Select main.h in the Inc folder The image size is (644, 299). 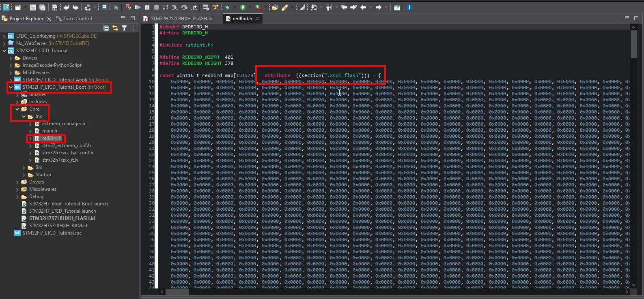(x=50, y=131)
